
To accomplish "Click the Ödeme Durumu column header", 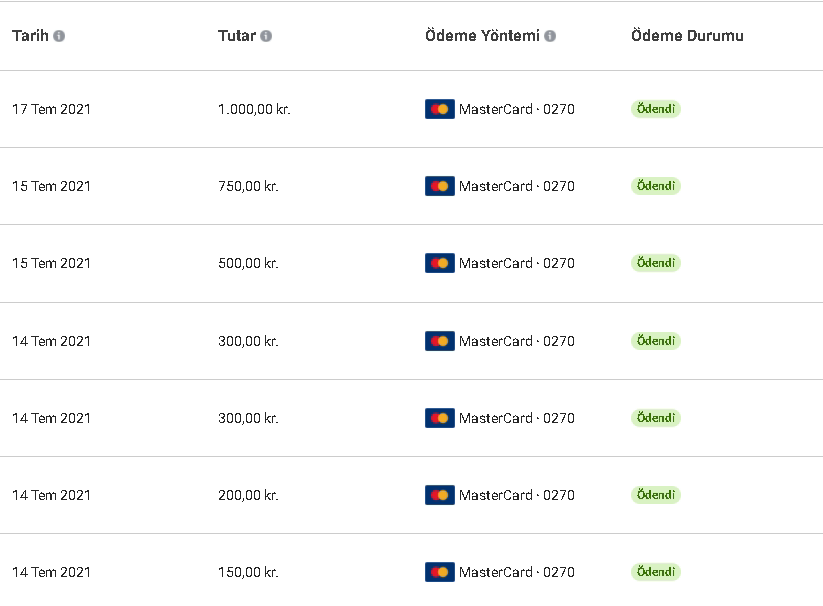I will click(687, 36).
